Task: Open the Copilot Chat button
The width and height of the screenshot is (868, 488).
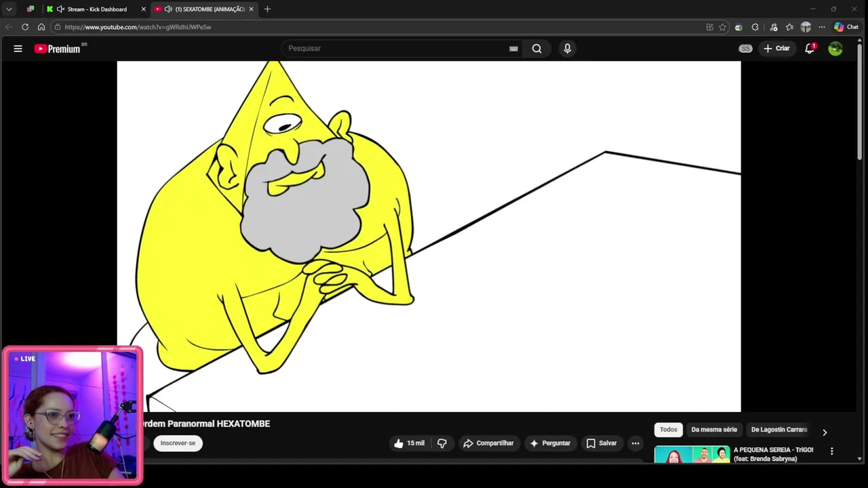Action: point(846,27)
